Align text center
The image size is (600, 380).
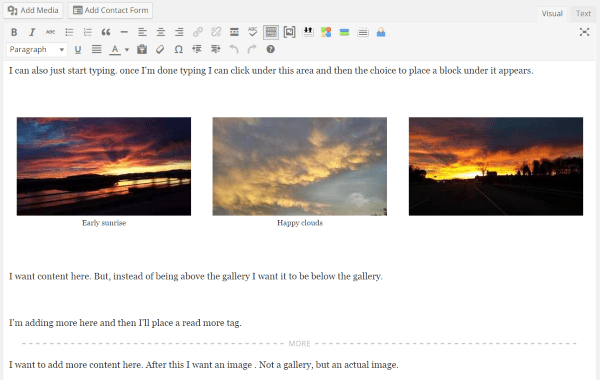pos(161,32)
